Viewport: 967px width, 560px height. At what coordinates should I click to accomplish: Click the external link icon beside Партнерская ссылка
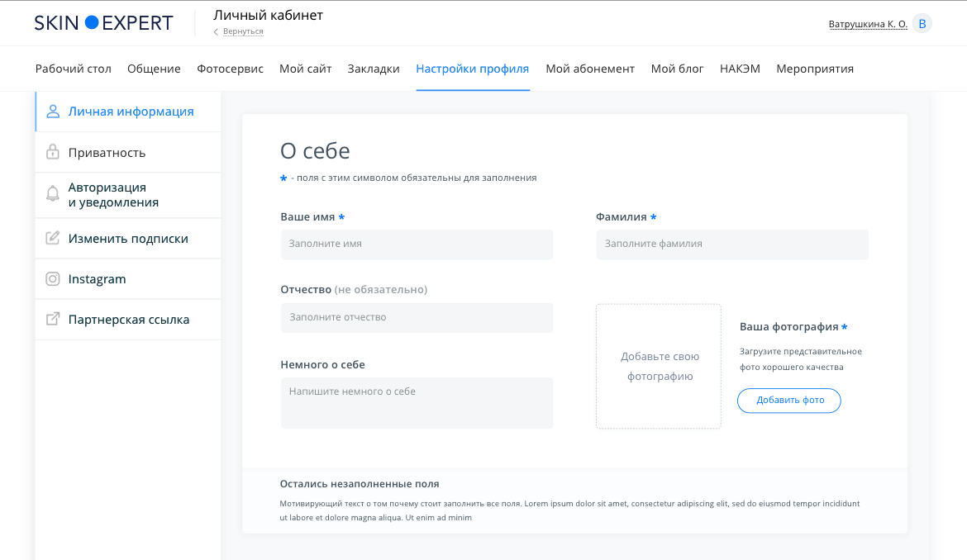[x=53, y=319]
